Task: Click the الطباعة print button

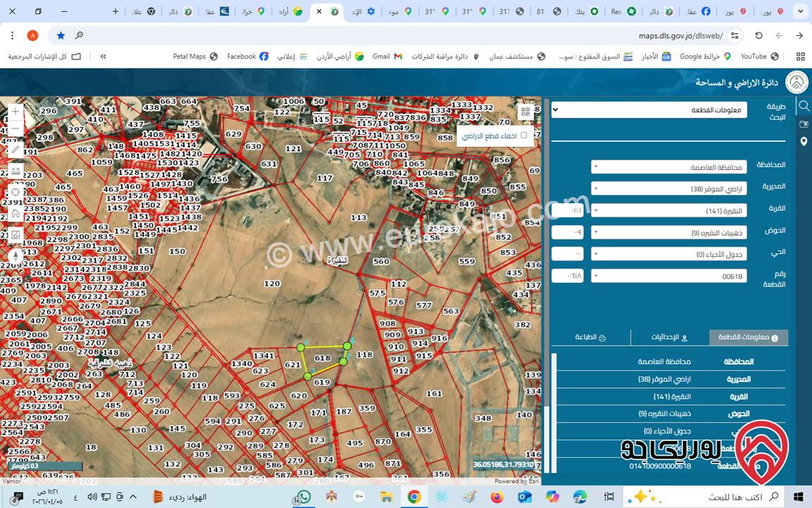Action: pyautogui.click(x=591, y=337)
